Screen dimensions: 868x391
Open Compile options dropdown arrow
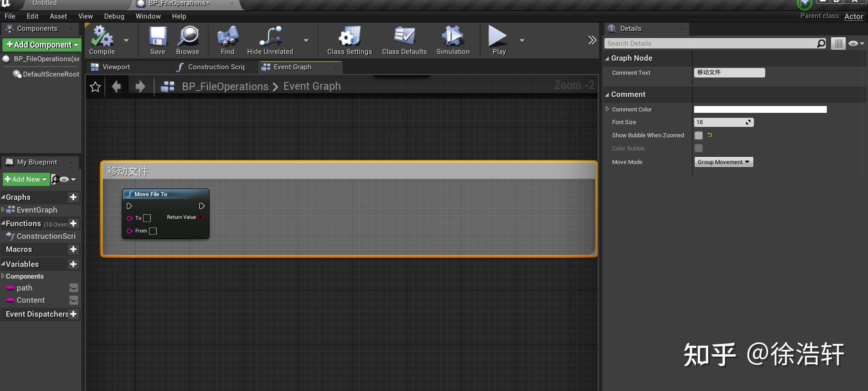(x=126, y=40)
